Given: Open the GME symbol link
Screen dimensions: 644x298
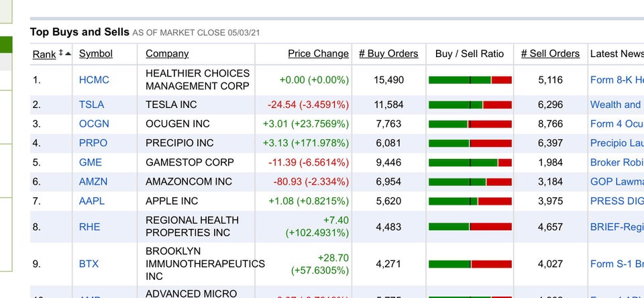Looking at the screenshot, I should tap(91, 162).
